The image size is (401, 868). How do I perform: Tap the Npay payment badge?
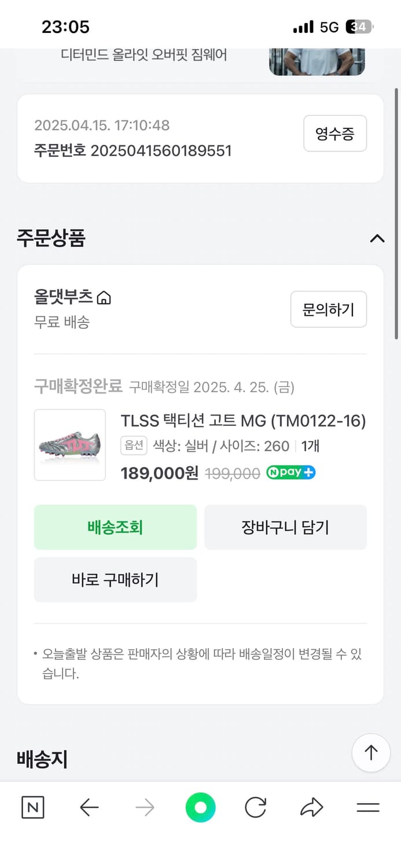pyautogui.click(x=290, y=472)
